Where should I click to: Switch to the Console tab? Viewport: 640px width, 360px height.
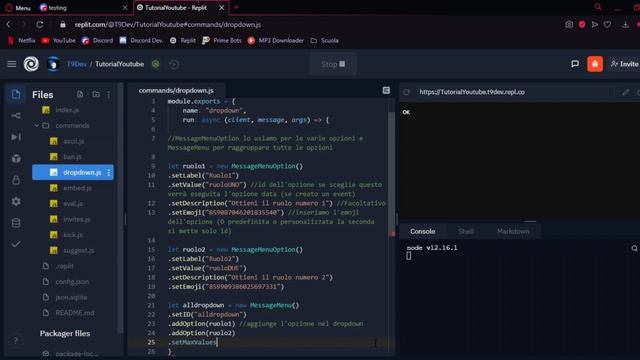pos(422,231)
